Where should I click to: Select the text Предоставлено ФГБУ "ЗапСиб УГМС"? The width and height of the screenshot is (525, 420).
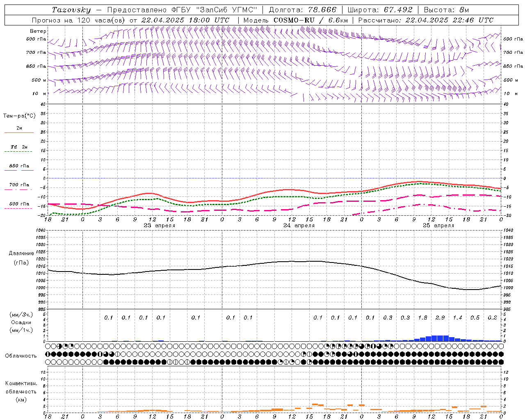pos(182,10)
